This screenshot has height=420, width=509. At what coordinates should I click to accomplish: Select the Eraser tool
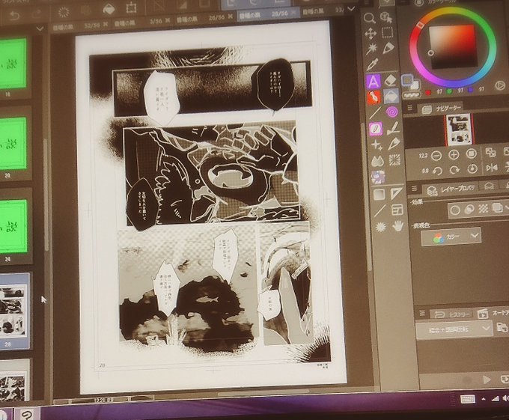pos(390,80)
